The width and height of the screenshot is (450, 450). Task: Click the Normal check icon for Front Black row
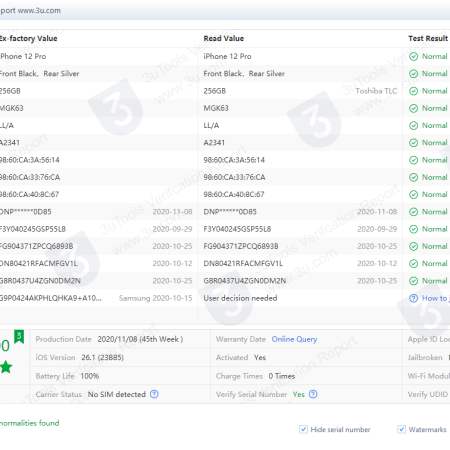point(413,74)
